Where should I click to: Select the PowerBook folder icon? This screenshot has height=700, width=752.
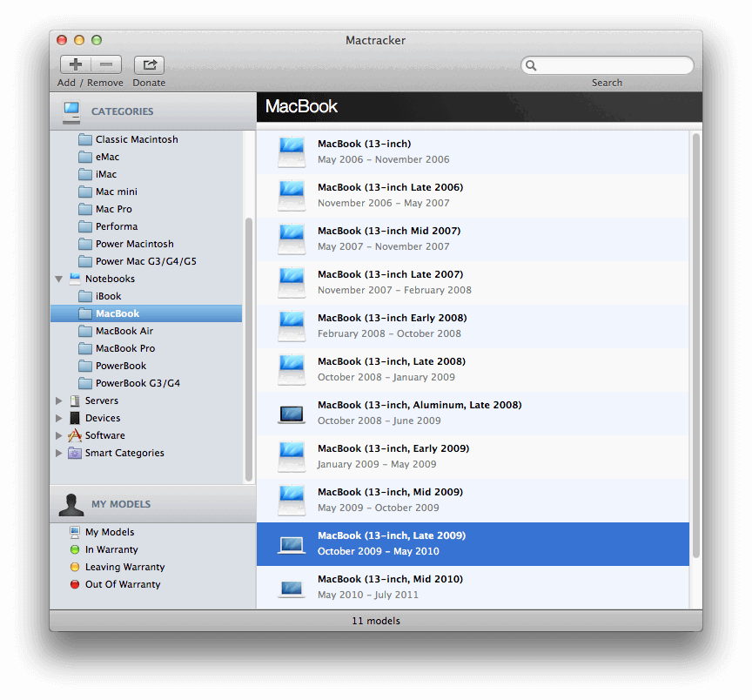point(85,366)
